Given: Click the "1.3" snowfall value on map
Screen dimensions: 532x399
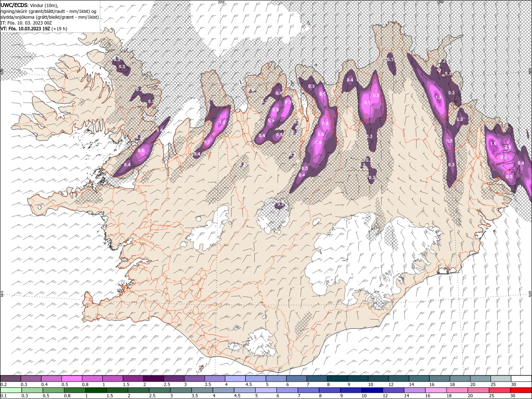Looking at the screenshot, I should pos(438,97).
